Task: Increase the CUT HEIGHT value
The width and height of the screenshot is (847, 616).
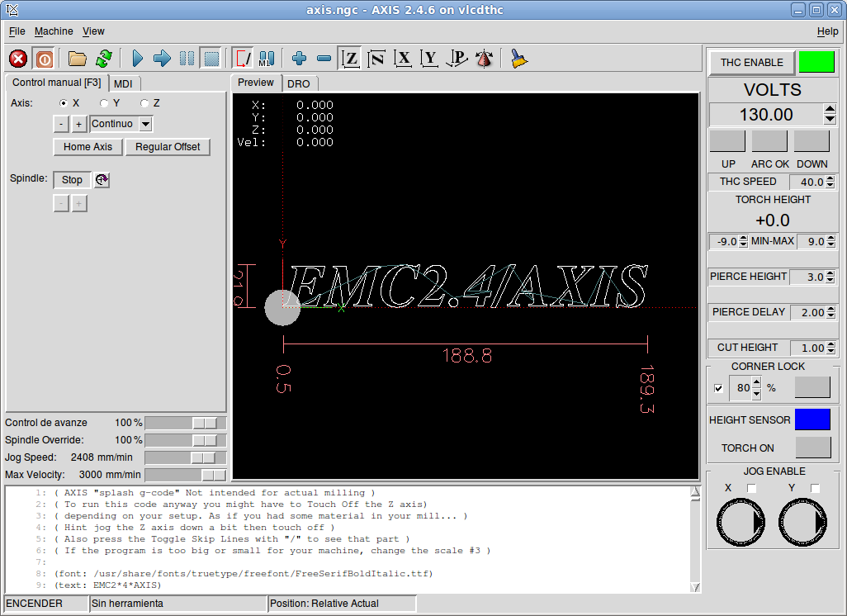Action: point(830,345)
